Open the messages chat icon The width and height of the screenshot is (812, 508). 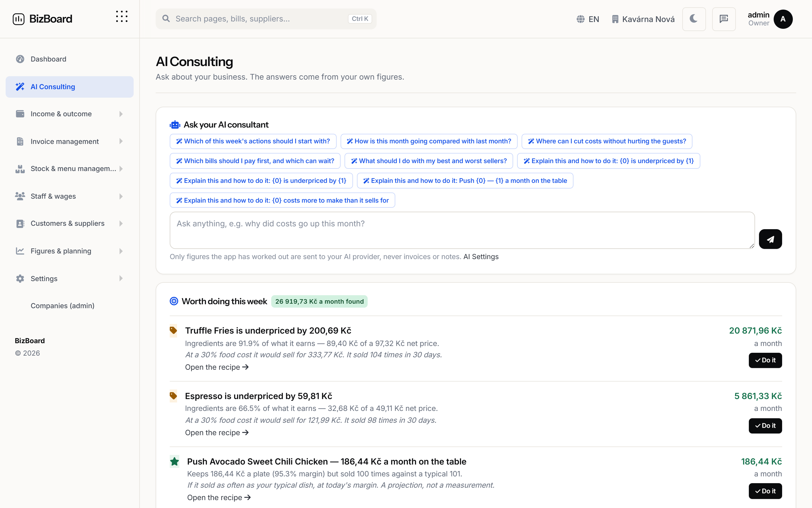(724, 19)
